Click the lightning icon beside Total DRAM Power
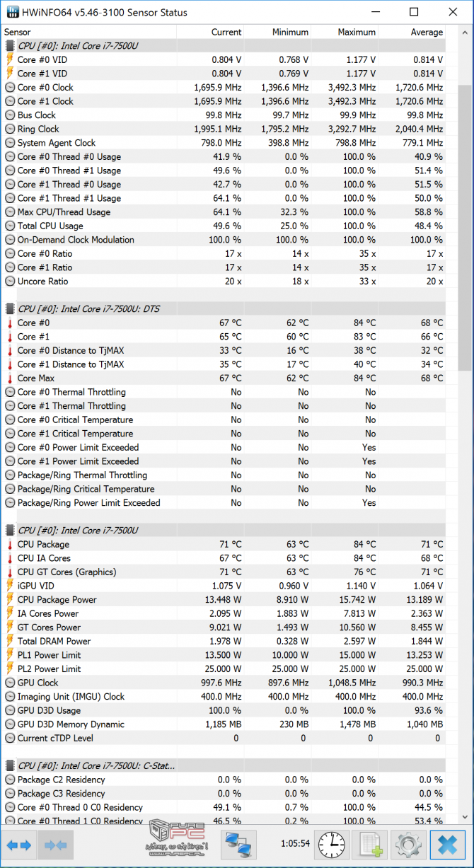The width and height of the screenshot is (474, 868). click(x=10, y=641)
